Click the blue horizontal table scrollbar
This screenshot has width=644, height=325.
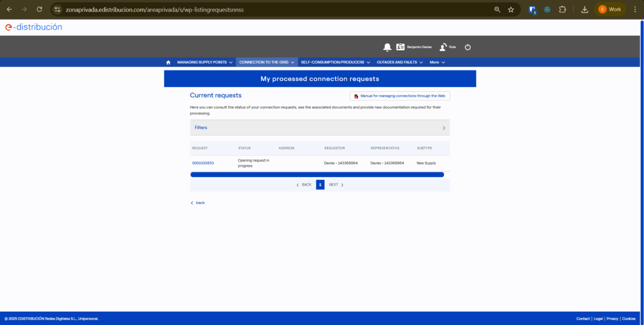pos(317,174)
